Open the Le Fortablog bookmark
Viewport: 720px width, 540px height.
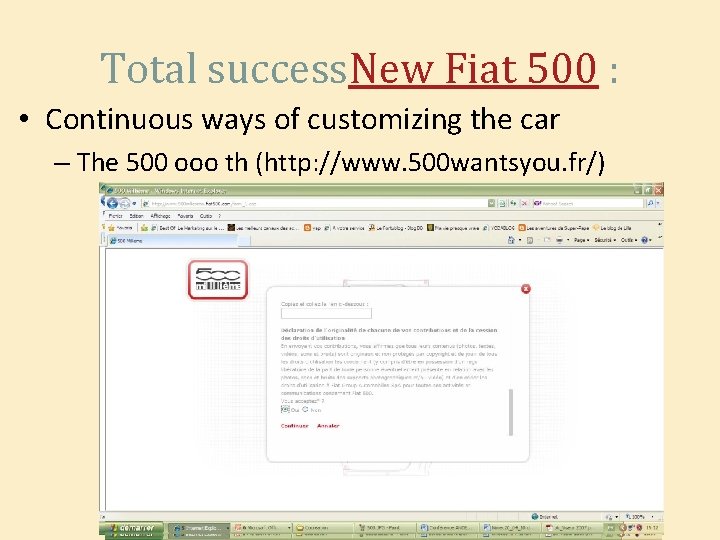point(396,228)
